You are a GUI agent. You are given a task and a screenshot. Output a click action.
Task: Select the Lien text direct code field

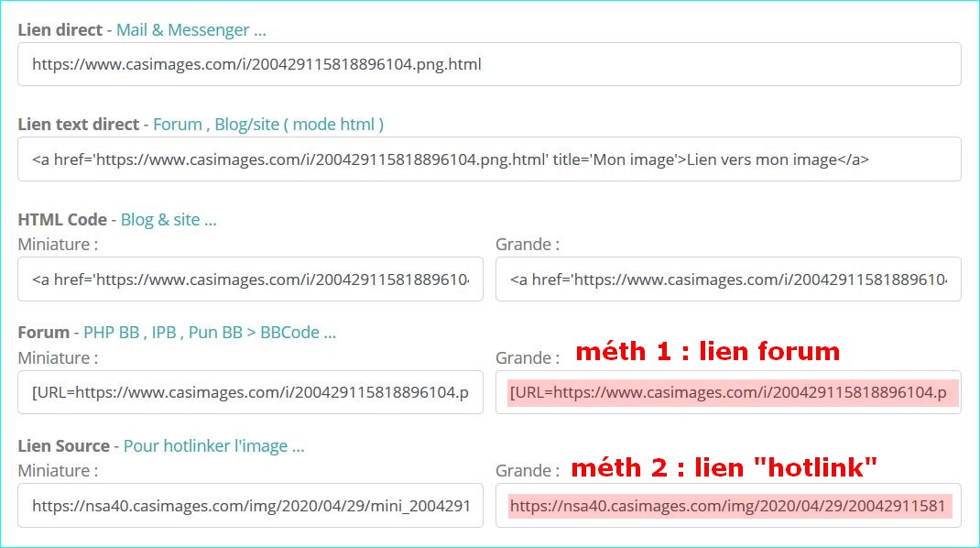(x=489, y=159)
